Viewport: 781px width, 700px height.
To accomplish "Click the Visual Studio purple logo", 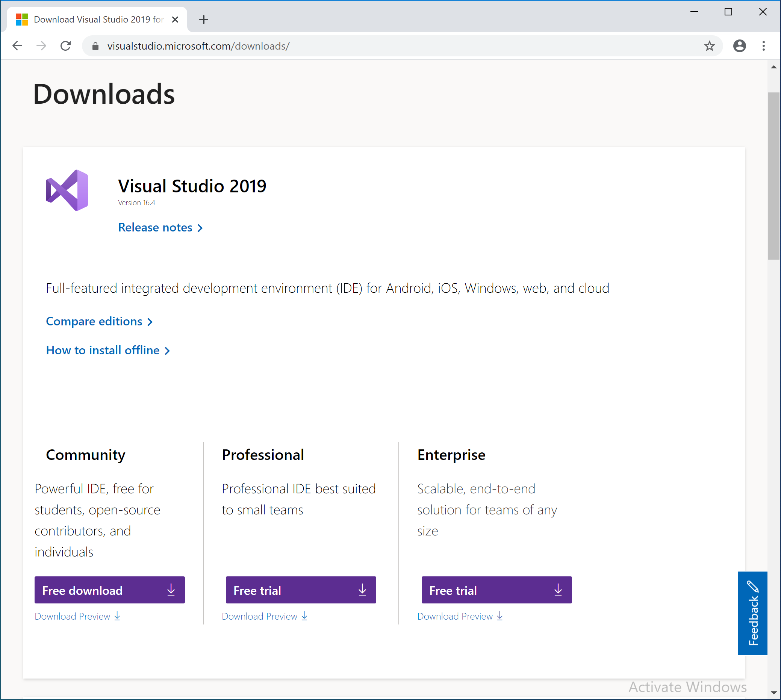I will tap(67, 190).
